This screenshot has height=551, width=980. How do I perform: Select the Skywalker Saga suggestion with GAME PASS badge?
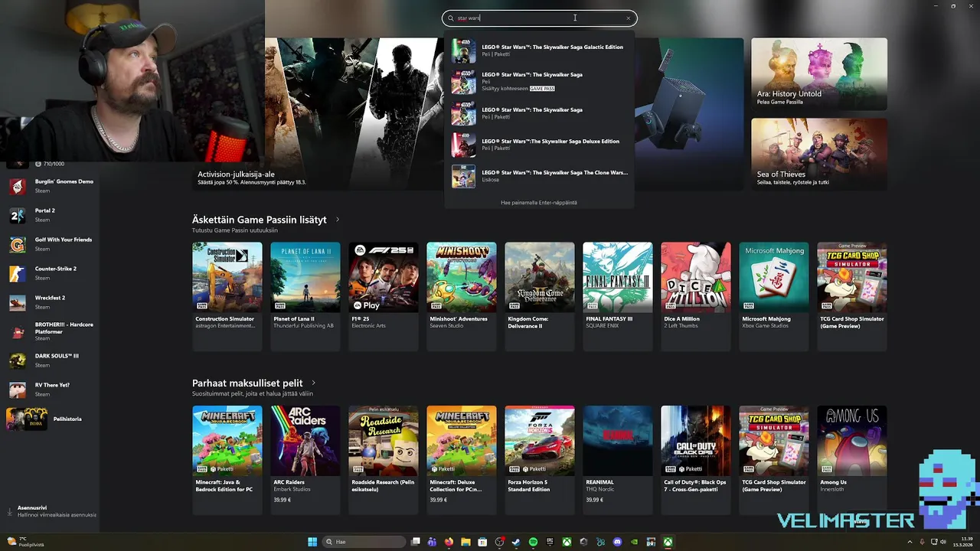pos(539,82)
